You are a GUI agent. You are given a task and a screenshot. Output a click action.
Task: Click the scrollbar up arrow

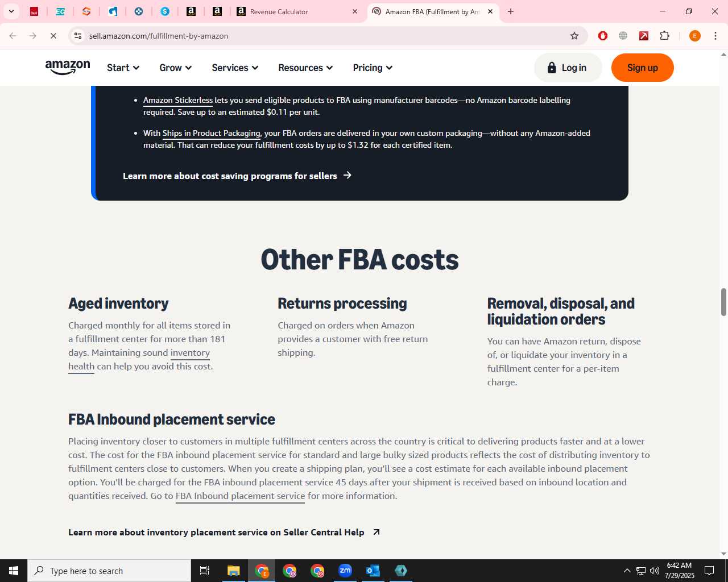pyautogui.click(x=723, y=55)
